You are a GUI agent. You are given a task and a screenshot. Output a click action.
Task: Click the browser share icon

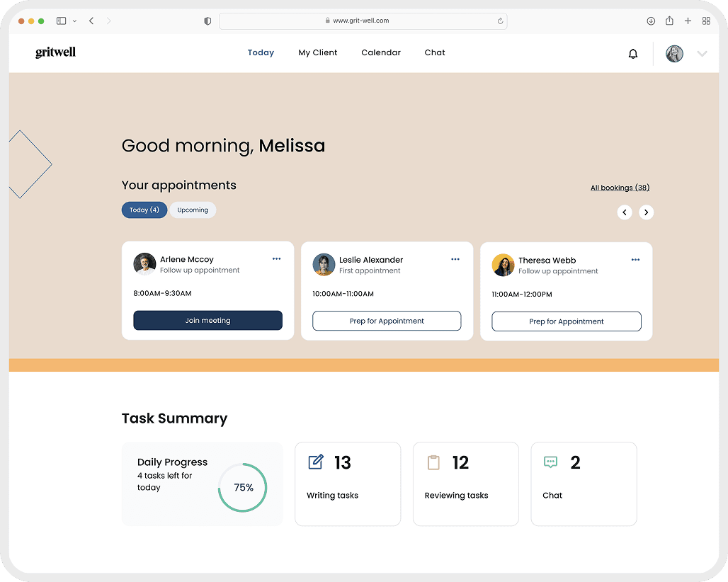pos(669,21)
